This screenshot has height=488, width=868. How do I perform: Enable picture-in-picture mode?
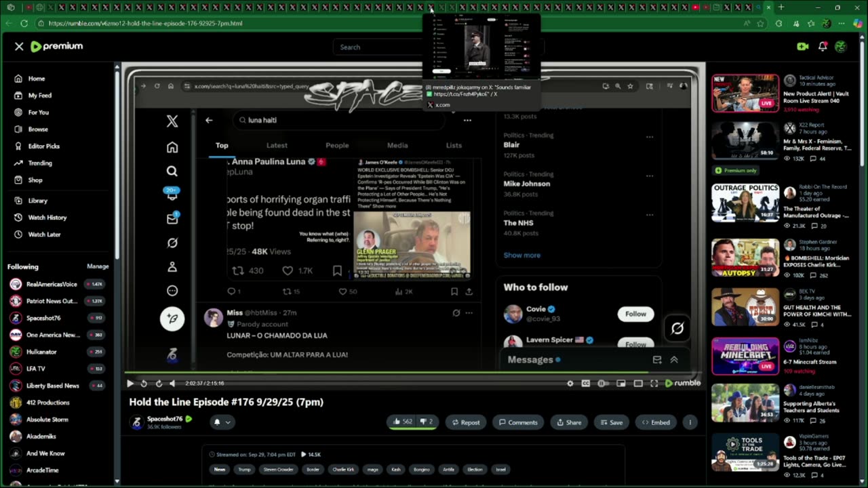[x=620, y=384]
